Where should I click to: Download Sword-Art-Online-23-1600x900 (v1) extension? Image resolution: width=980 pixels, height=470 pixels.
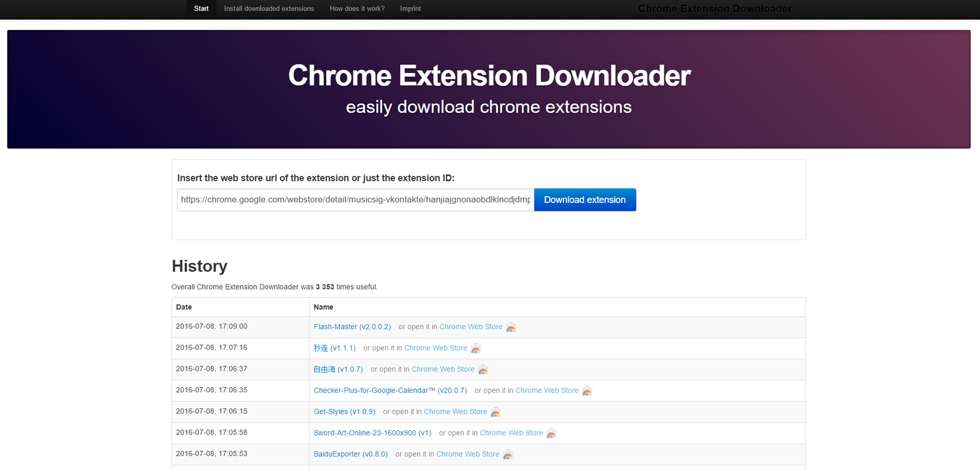tap(372, 433)
